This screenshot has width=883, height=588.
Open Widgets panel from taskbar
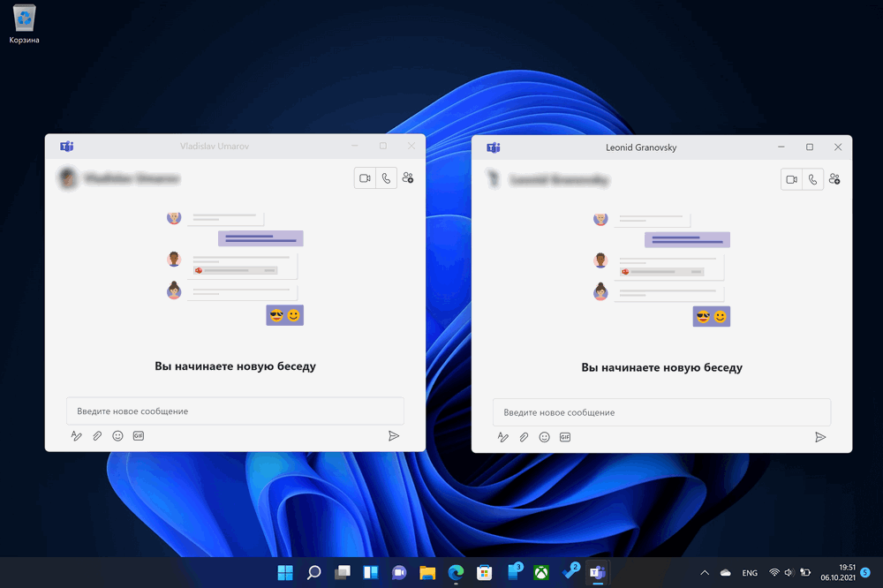tap(371, 573)
